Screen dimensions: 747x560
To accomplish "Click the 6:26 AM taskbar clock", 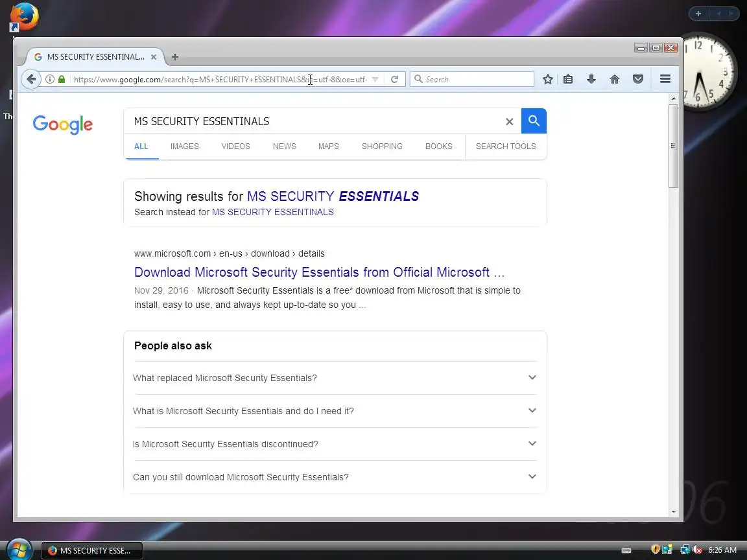I will (722, 550).
